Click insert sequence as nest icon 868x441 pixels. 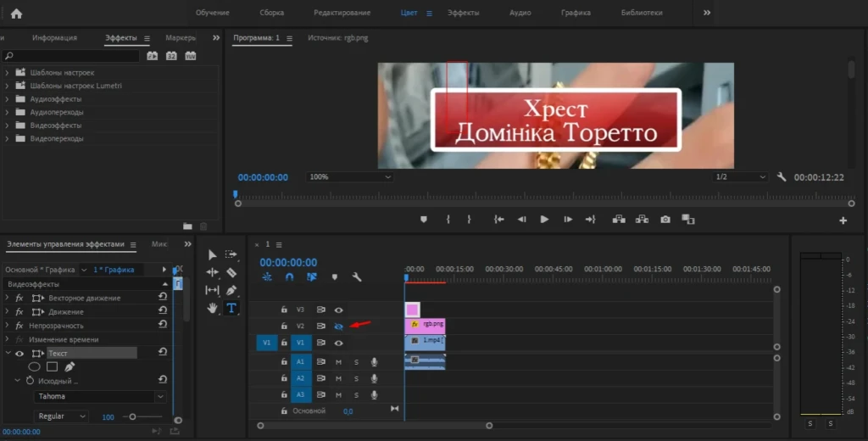(267, 277)
